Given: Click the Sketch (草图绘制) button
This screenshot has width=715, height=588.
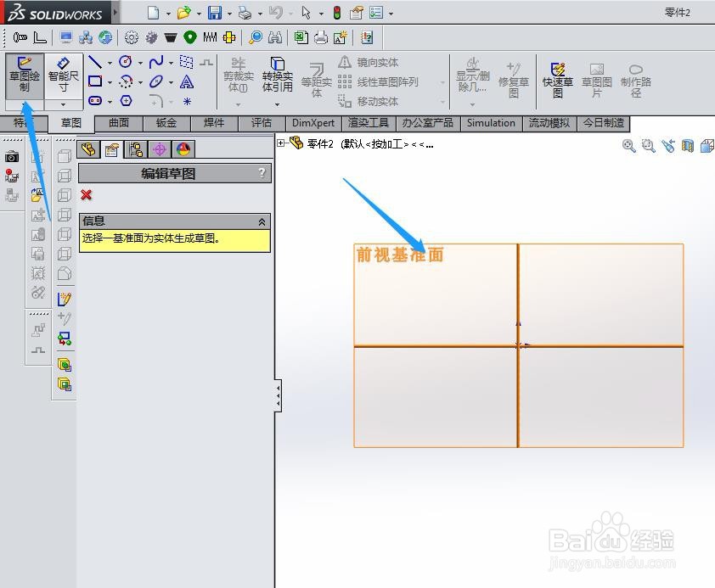Looking at the screenshot, I should click(25, 76).
